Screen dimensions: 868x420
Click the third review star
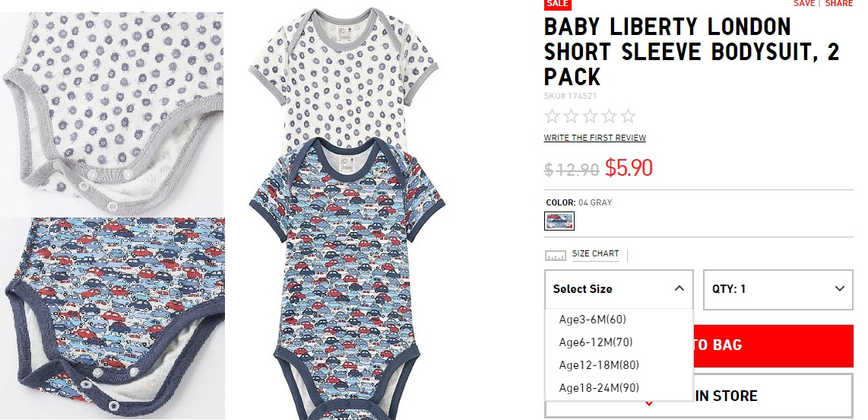[x=590, y=116]
